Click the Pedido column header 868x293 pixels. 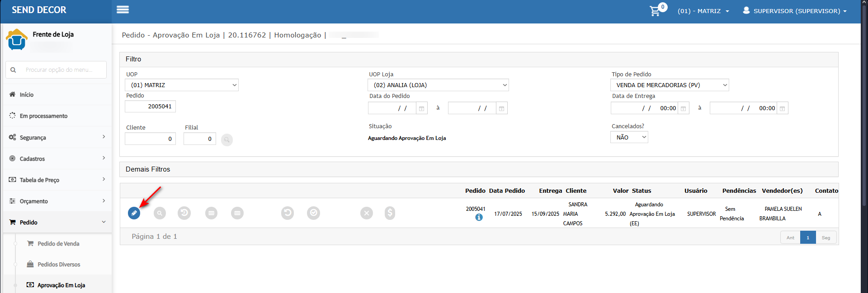475,191
